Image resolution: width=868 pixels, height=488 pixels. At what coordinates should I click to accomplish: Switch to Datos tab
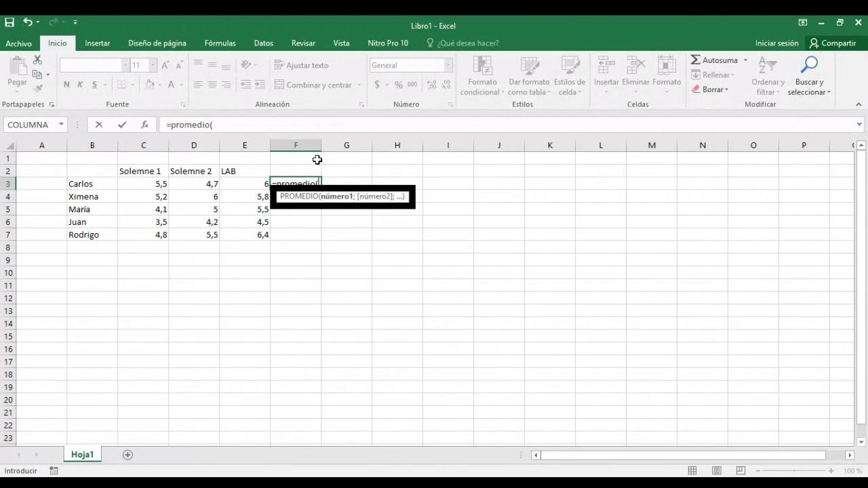point(263,43)
